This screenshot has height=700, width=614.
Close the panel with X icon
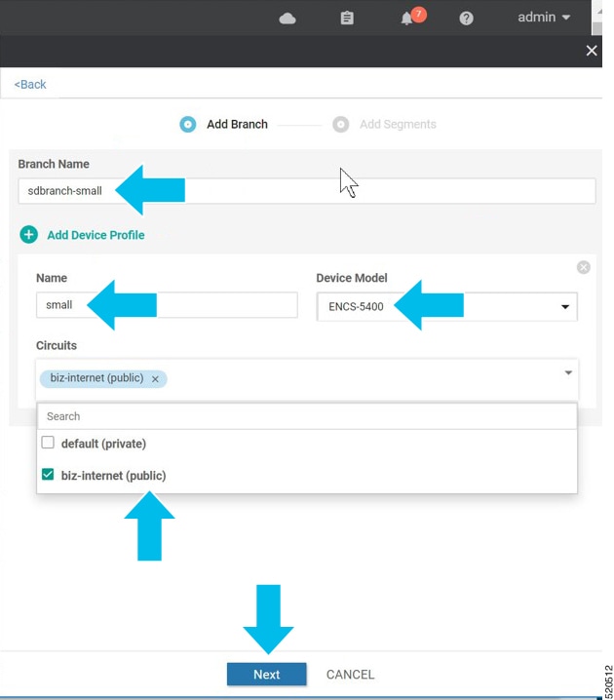591,51
